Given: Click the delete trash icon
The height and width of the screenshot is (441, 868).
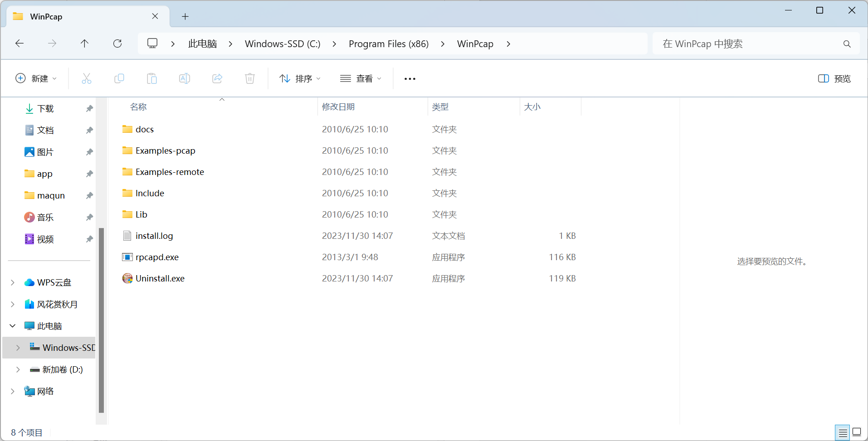Looking at the screenshot, I should (250, 78).
